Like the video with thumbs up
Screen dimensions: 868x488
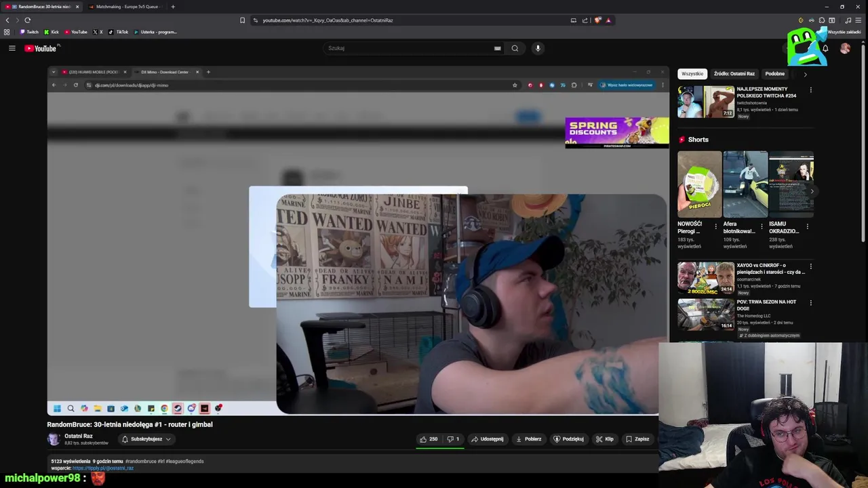click(429, 439)
